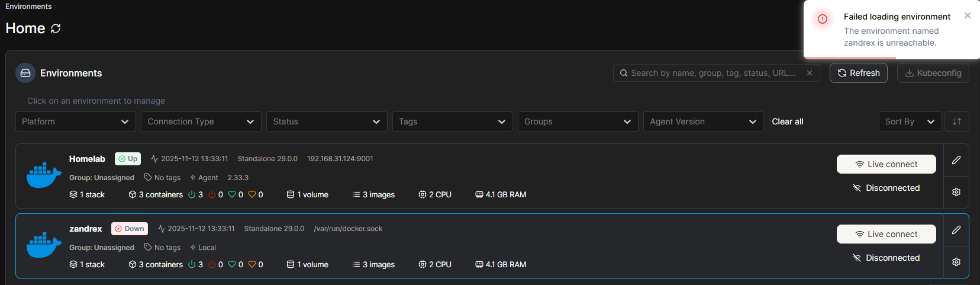Viewport: 980px width, 285px height.
Task: Expand the Tags filter dropdown
Action: (x=452, y=121)
